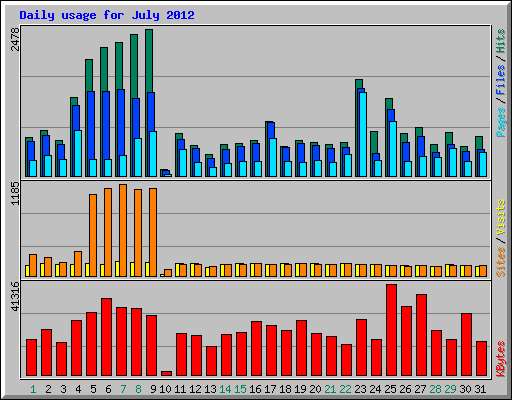This screenshot has width=512, height=400.
Task: Click the cyan pages bar for day 17
Action: [273, 157]
